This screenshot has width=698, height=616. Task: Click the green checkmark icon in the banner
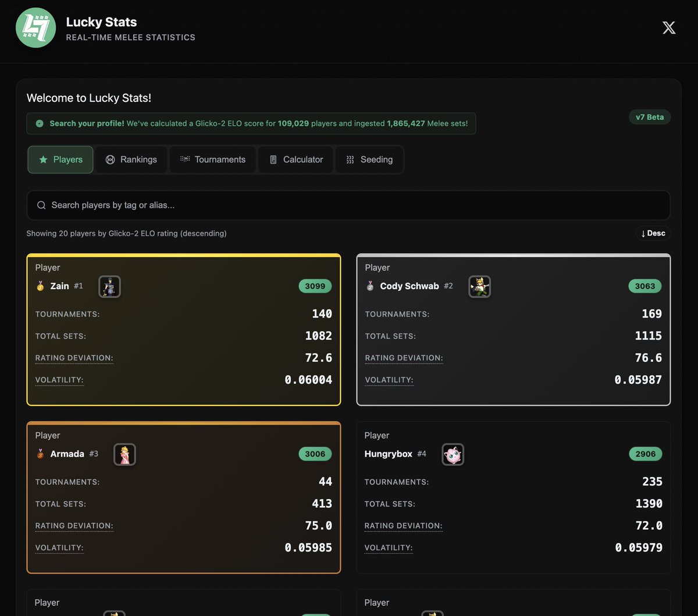(40, 124)
